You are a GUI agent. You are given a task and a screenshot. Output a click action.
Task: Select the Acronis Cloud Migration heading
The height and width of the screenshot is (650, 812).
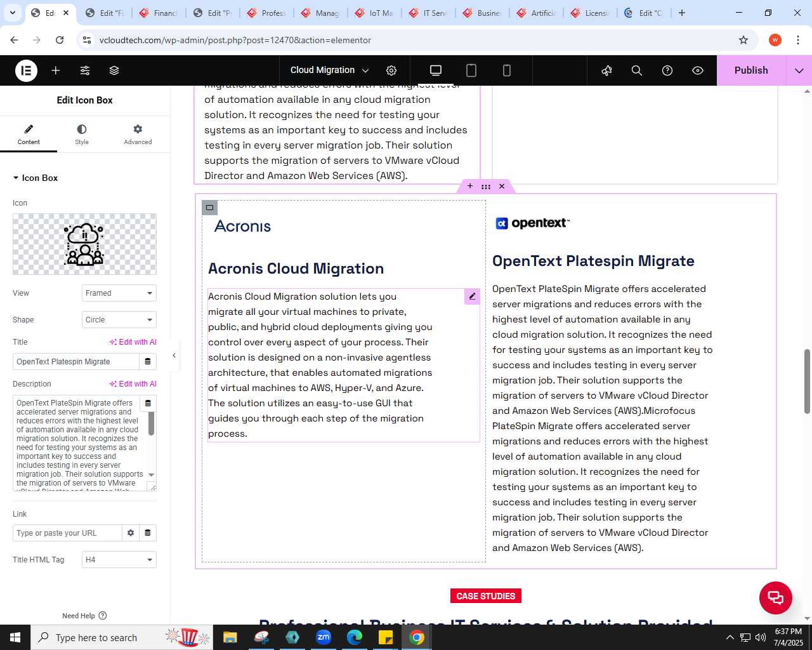pyautogui.click(x=296, y=269)
